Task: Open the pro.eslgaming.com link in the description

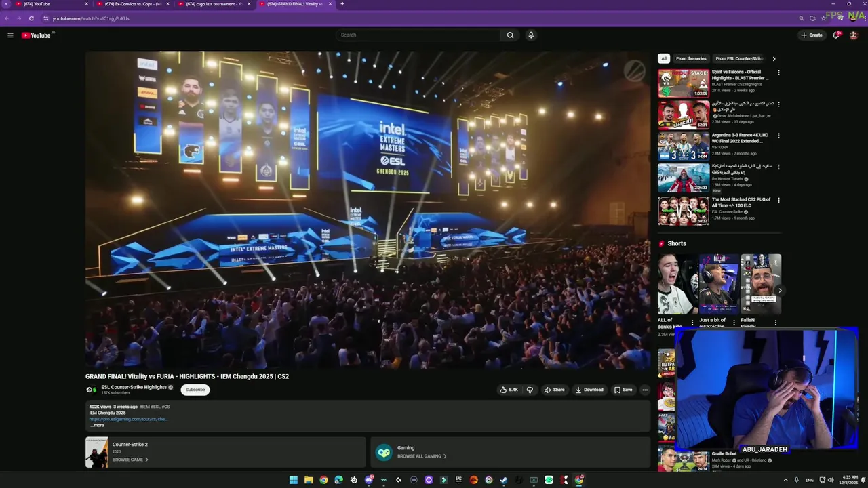Action: coord(128,419)
